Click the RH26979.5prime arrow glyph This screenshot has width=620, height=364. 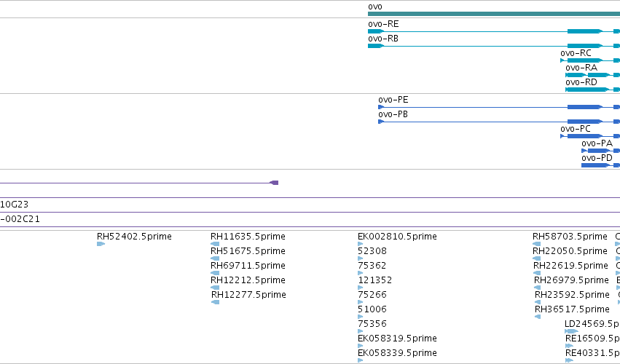[x=538, y=288]
